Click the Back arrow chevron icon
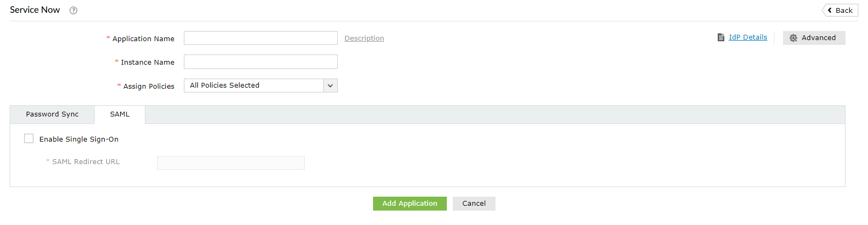868x225 pixels. coord(830,10)
